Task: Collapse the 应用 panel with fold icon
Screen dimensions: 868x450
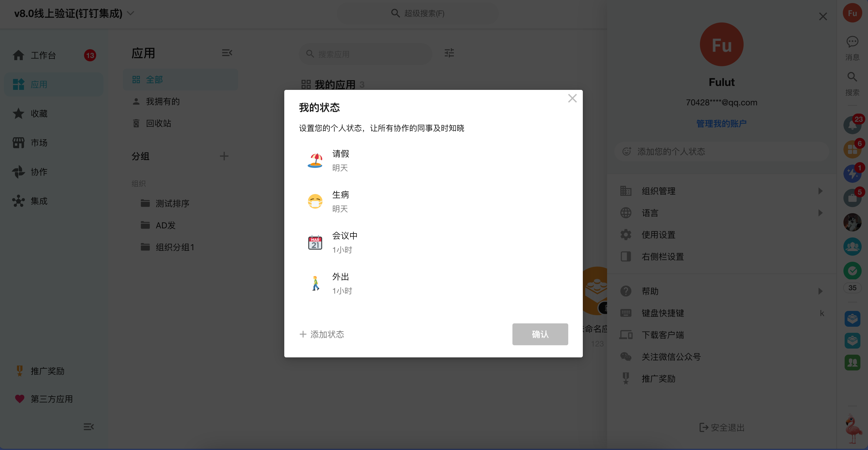Action: click(227, 53)
